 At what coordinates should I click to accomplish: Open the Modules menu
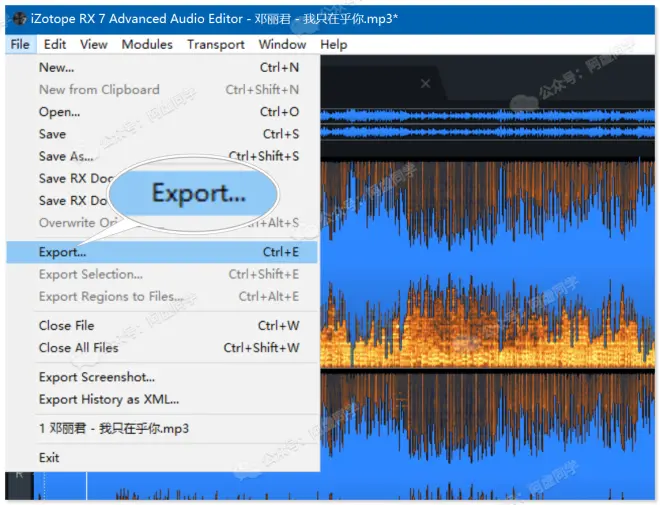point(147,44)
